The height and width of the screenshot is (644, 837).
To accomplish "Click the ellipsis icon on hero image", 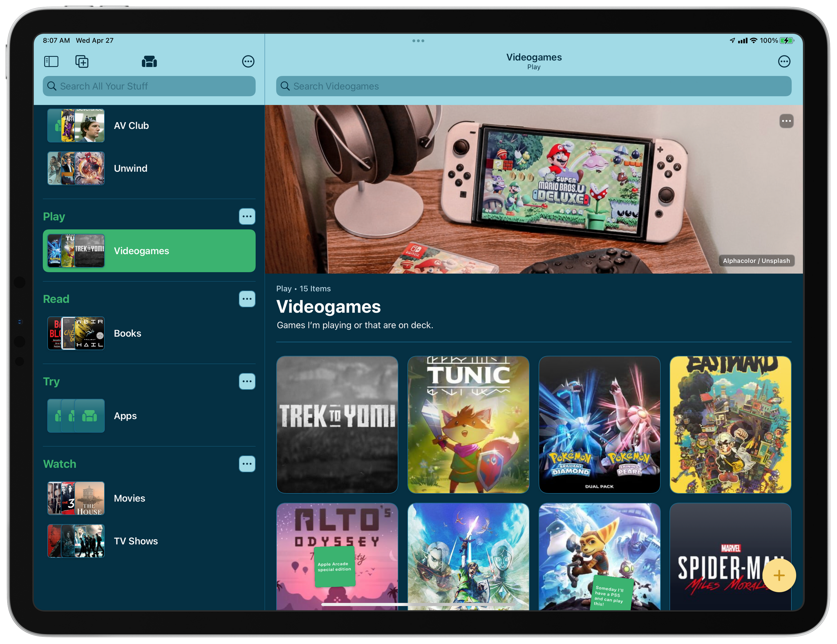I will [x=786, y=121].
